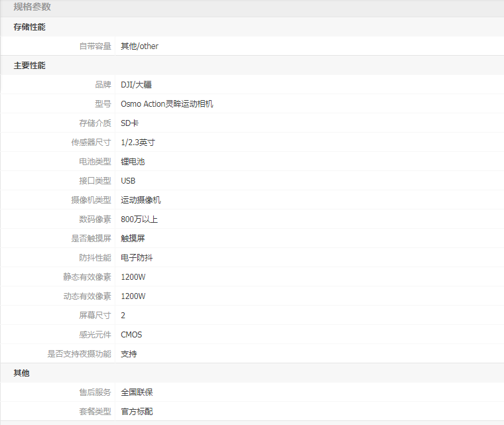Image resolution: width=504 pixels, height=425 pixels.
Task: Click the 存储介质 label
Action: click(x=95, y=123)
